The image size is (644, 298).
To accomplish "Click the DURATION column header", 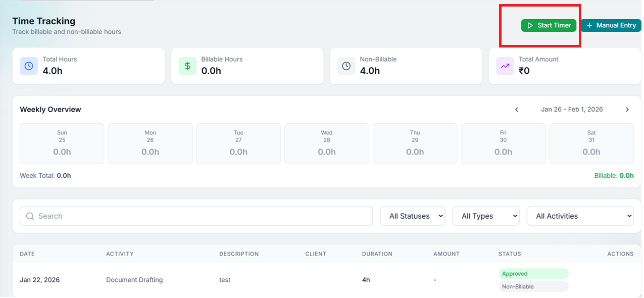I will click(377, 254).
